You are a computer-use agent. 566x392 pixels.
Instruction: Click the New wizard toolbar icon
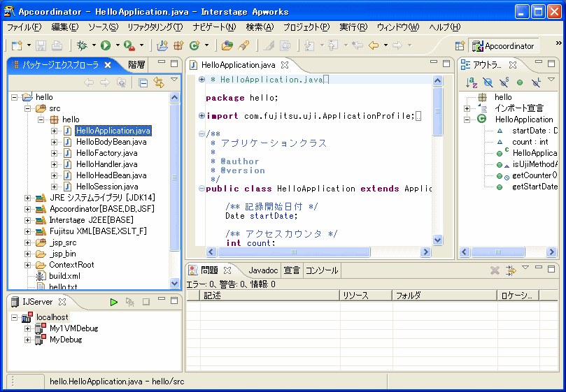(x=17, y=45)
